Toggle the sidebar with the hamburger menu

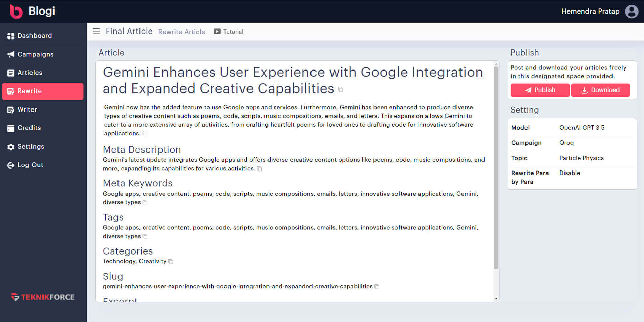coord(96,31)
